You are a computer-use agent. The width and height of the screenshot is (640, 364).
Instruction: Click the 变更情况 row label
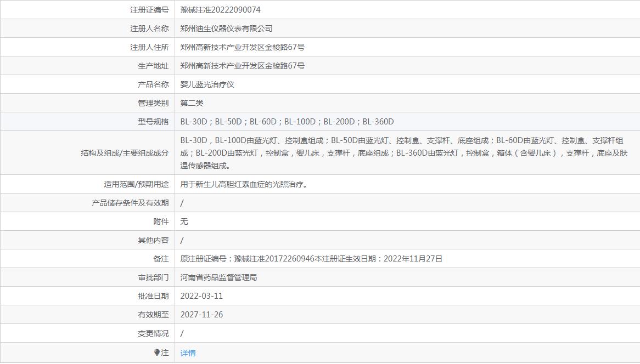153,333
